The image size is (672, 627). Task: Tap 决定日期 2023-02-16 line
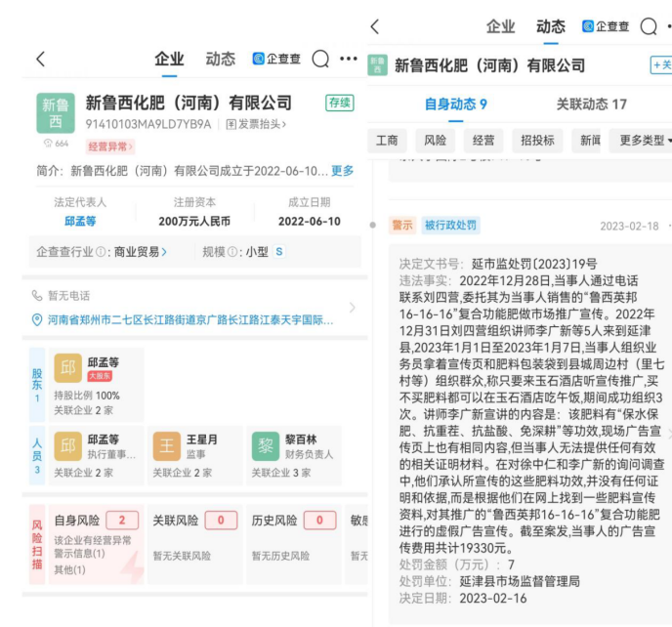463,599
